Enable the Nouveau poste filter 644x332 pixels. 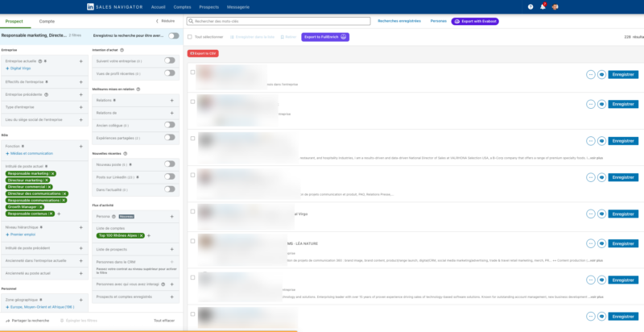pyautogui.click(x=170, y=164)
